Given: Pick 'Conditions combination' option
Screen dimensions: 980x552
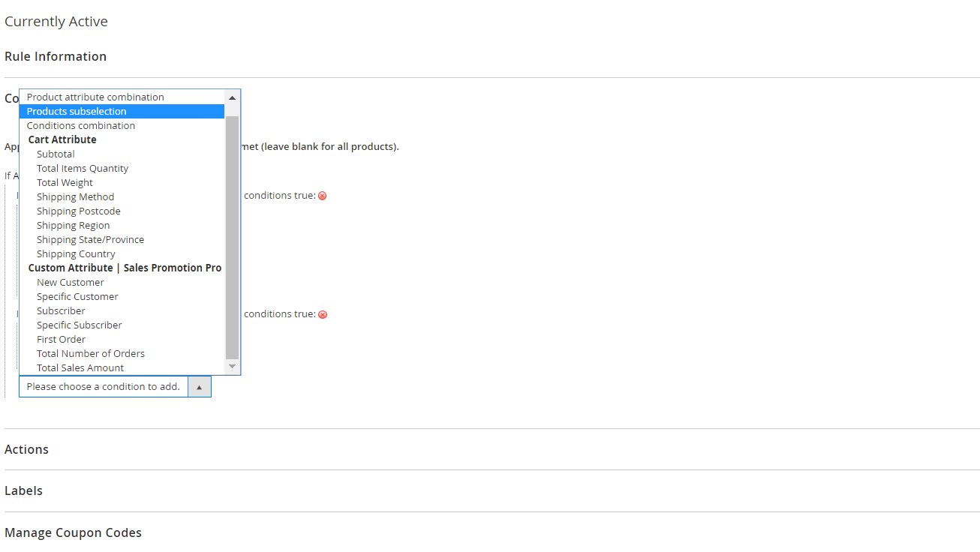Looking at the screenshot, I should click(81, 125).
